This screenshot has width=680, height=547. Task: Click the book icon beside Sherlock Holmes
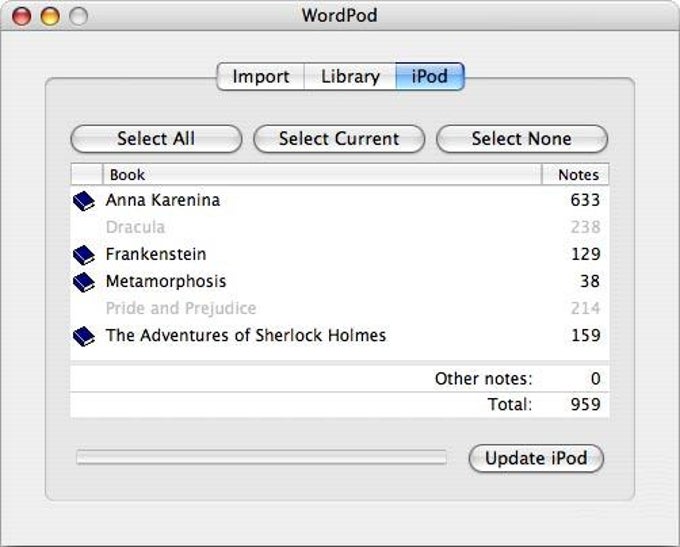click(x=84, y=336)
